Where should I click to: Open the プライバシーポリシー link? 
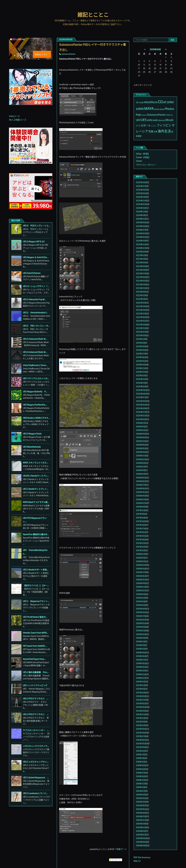(x=146, y=165)
